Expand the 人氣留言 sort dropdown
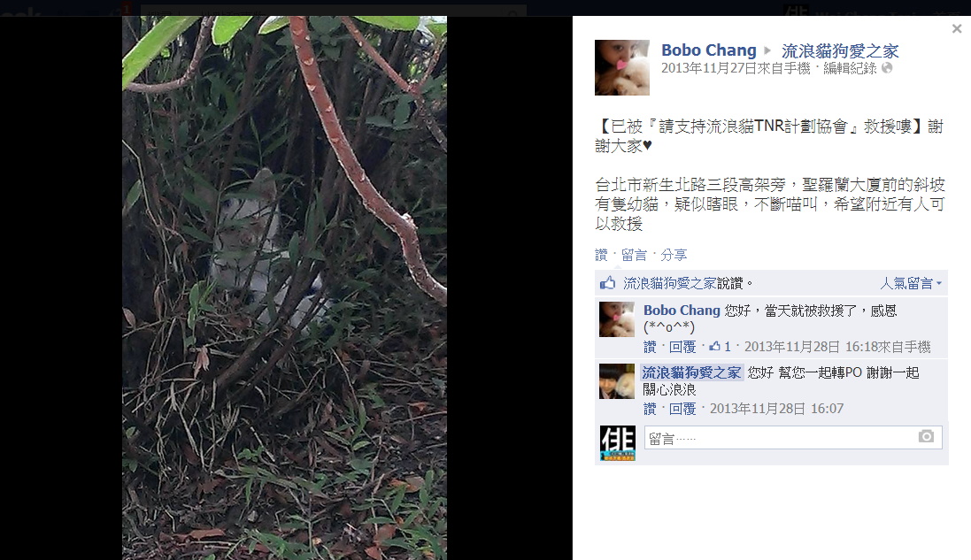The height and width of the screenshot is (560, 971). tap(911, 283)
